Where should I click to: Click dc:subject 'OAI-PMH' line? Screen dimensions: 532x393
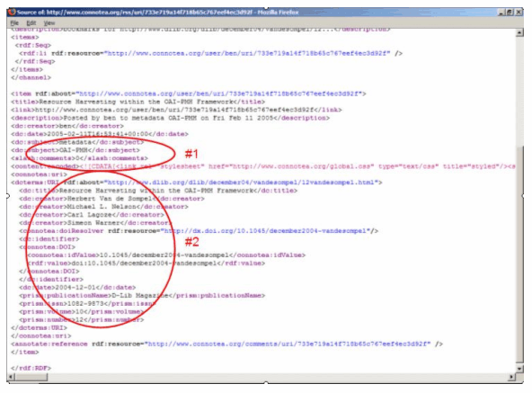tap(75, 150)
